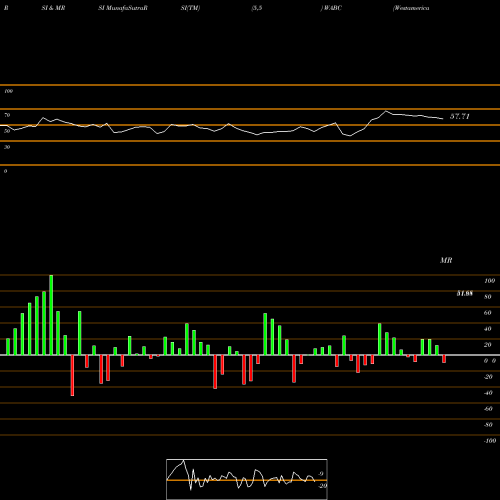
Task: Click the WABC ticker symbol text
Action: 332,8
